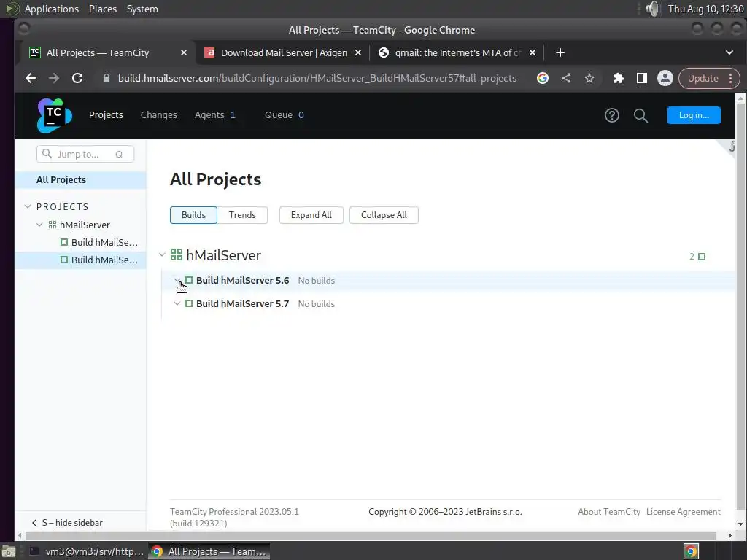Click the horizontal scrollbar at page bottom
Screen dimensions: 747x560
[370, 535]
